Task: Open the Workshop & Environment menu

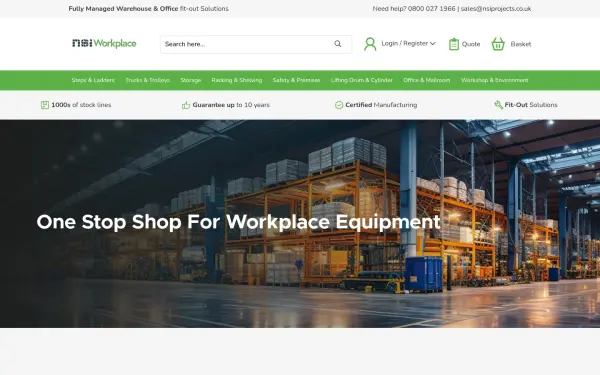Action: tap(494, 80)
